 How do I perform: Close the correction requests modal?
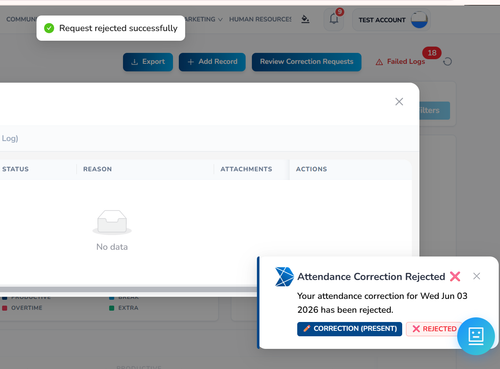pos(399,102)
